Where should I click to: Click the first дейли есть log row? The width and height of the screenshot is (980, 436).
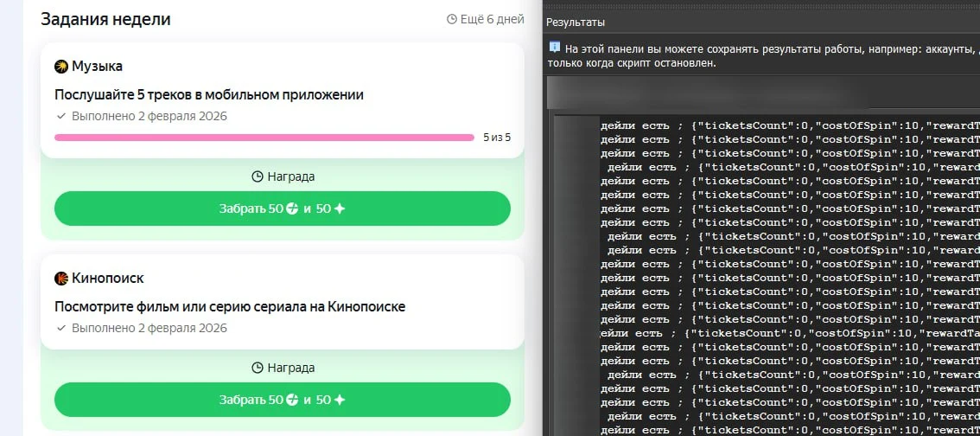[790, 125]
